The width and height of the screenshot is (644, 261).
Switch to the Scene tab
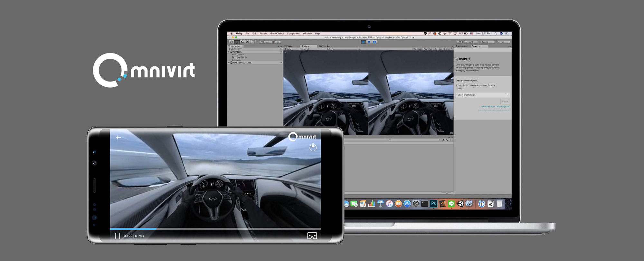coord(289,46)
